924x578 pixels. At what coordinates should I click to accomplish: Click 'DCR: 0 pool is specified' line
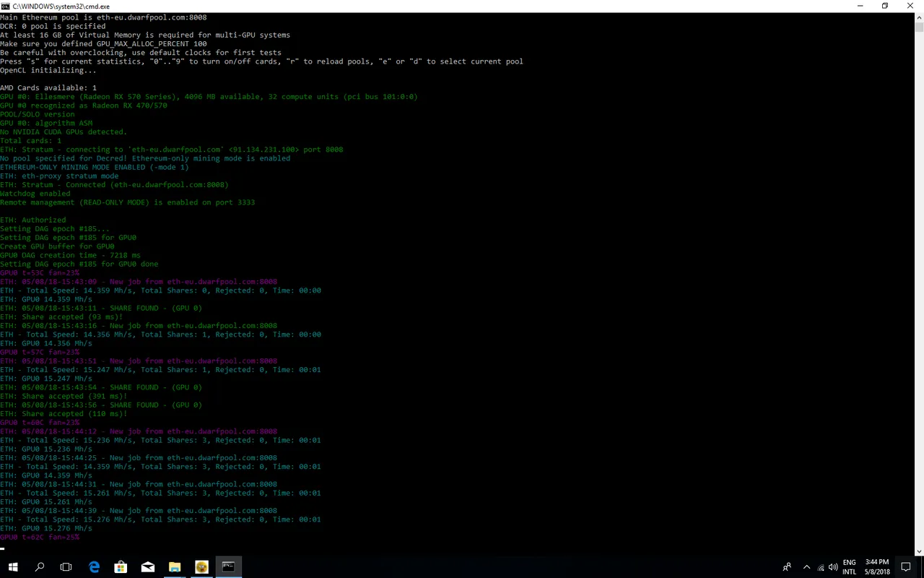pyautogui.click(x=53, y=26)
